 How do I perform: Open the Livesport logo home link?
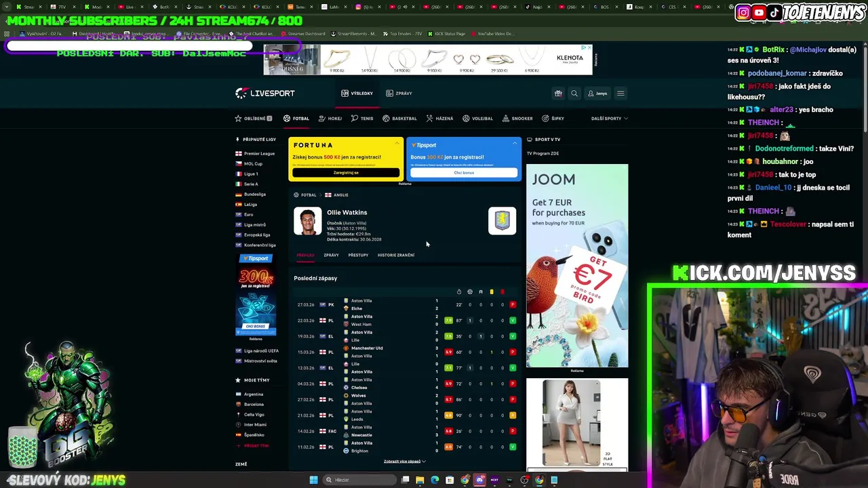point(264,93)
